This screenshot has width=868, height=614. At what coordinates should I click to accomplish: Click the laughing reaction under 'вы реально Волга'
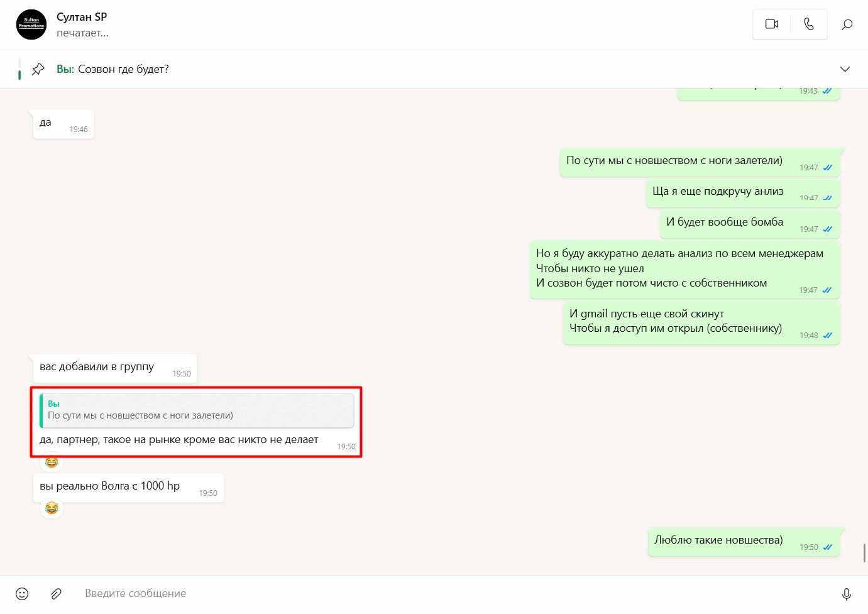tap(52, 508)
